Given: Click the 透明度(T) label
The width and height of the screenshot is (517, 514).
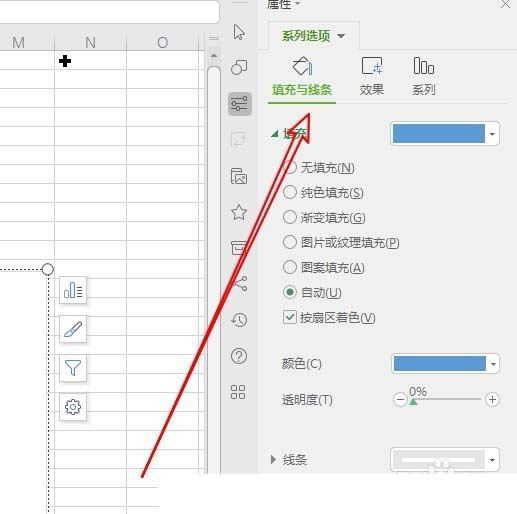Looking at the screenshot, I should point(307,399).
